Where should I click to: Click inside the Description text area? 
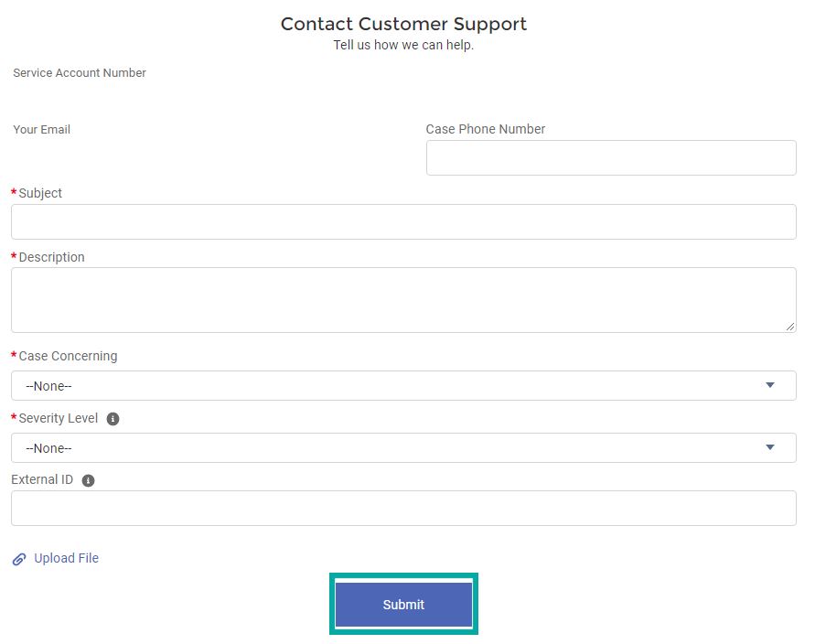click(403, 300)
